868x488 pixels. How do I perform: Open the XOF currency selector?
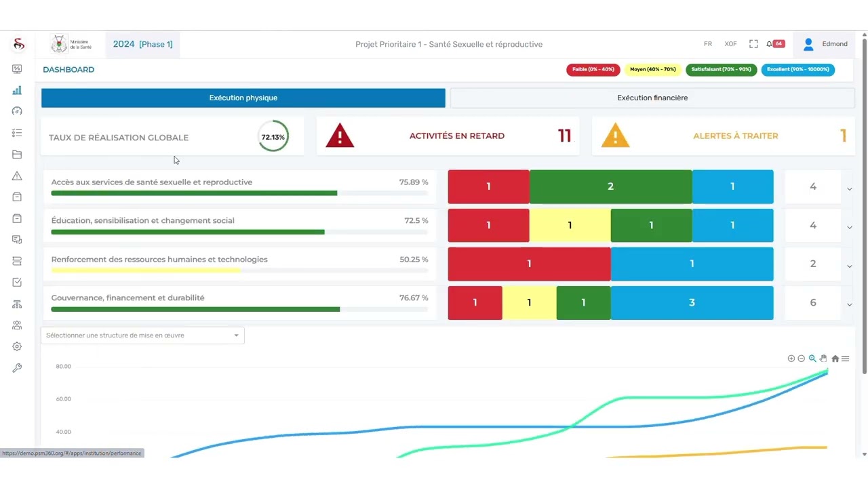[730, 44]
